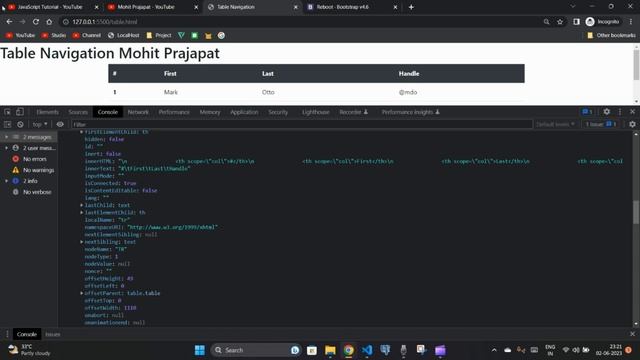Open DevTools three-dot customize menu
Screen dimensions: 640x360
point(620,112)
